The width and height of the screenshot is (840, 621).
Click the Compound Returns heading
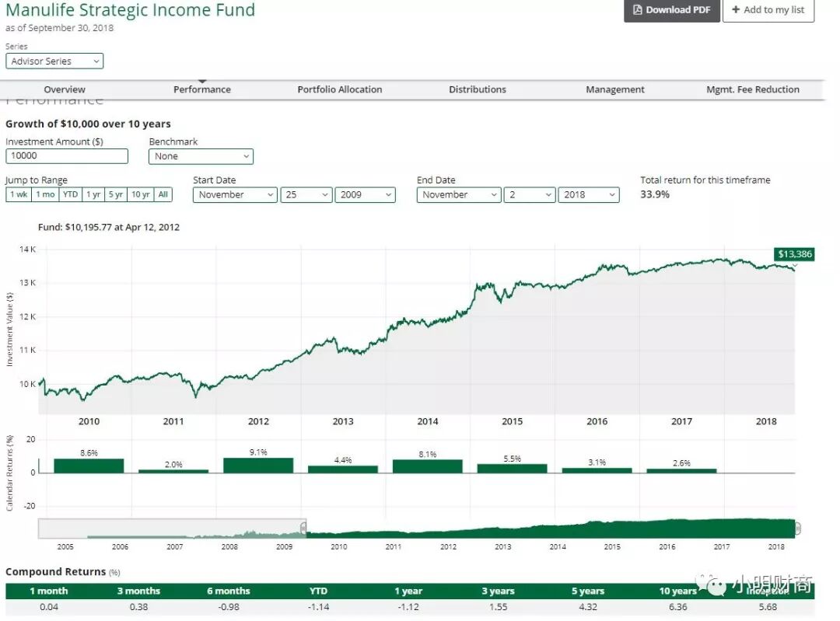[56, 572]
